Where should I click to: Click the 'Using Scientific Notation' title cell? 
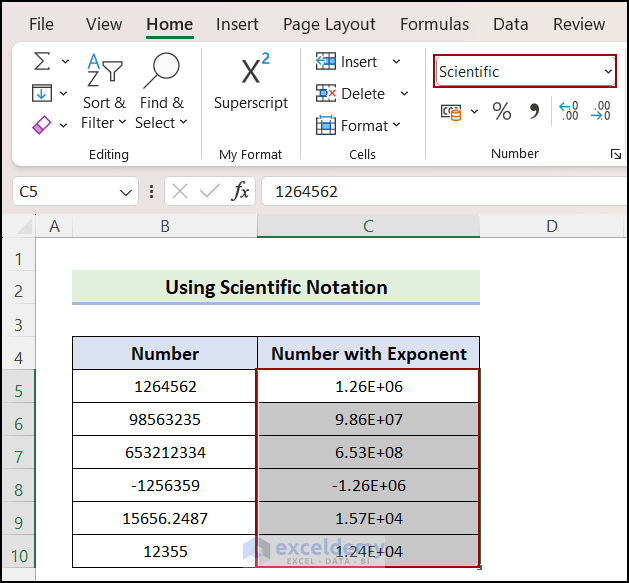pyautogui.click(x=276, y=287)
